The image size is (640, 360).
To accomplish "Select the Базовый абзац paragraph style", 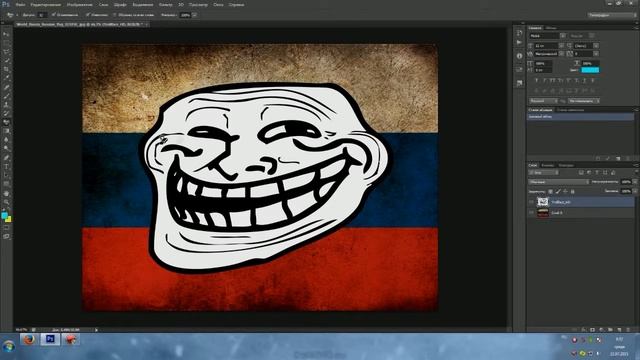I will tap(580, 117).
